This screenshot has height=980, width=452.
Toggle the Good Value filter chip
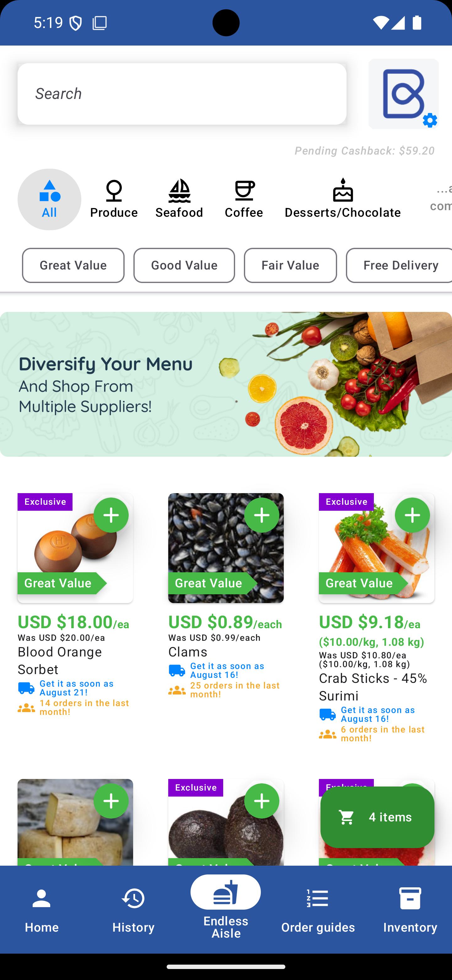tap(184, 265)
